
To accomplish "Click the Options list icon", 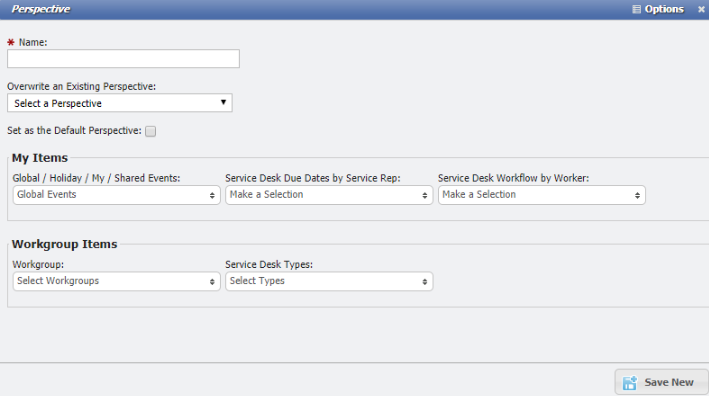I will tap(636, 9).
